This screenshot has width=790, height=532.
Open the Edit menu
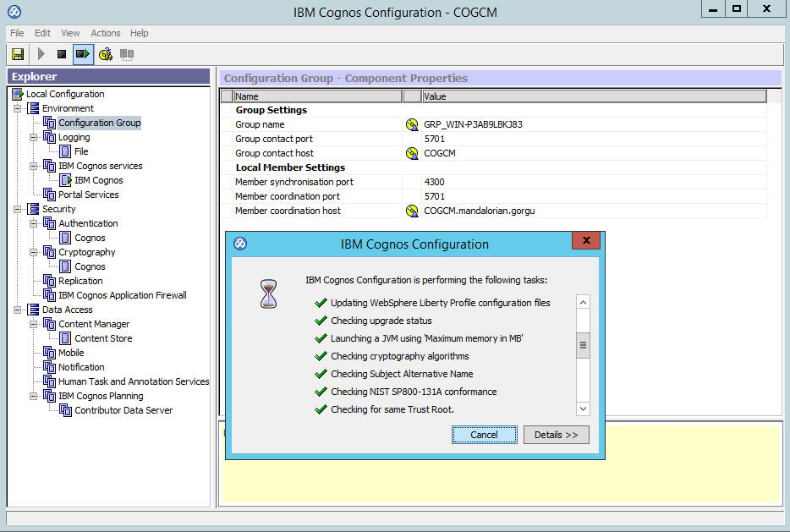[42, 33]
